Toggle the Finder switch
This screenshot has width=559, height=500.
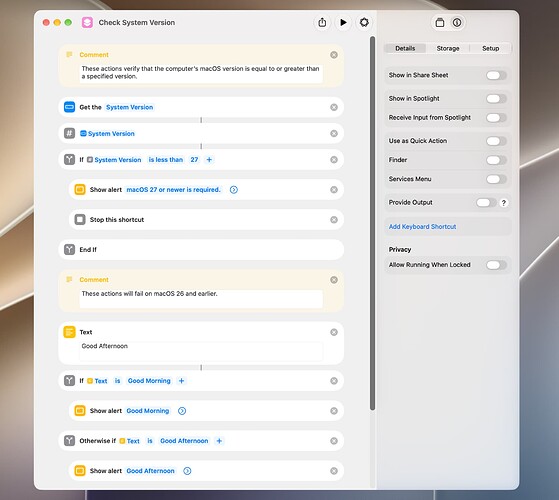pos(496,160)
